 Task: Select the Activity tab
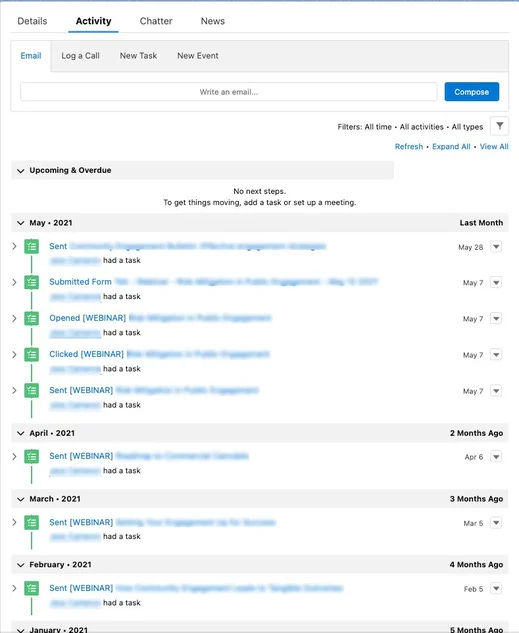click(x=93, y=21)
